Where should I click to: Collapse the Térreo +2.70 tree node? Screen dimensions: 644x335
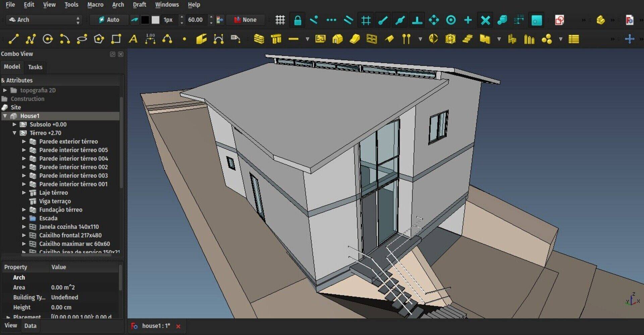coord(14,133)
